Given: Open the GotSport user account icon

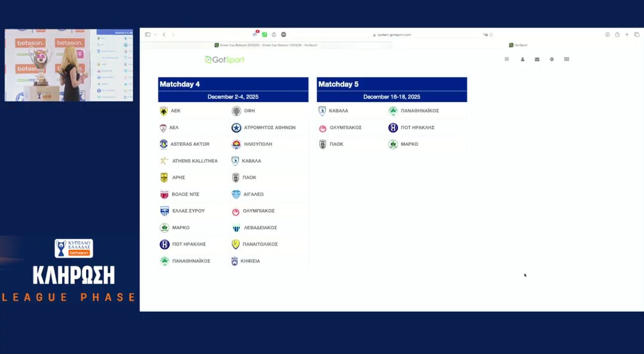Looking at the screenshot, I should tap(522, 59).
